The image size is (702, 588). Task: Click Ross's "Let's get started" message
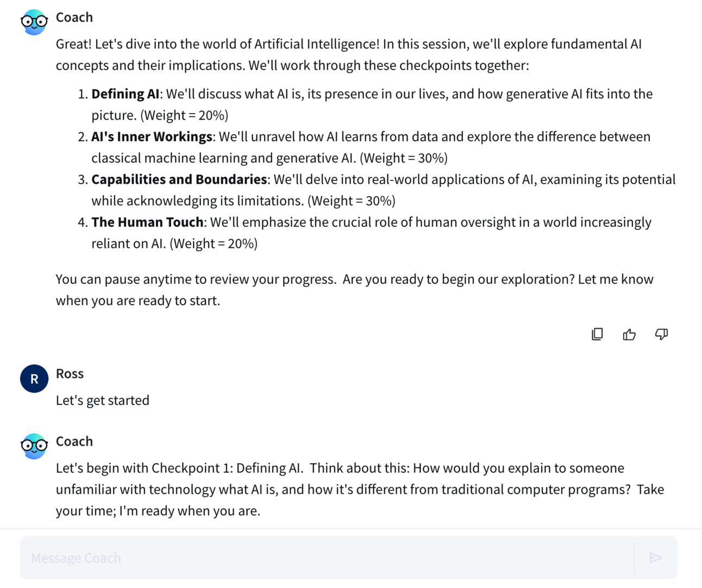click(103, 401)
